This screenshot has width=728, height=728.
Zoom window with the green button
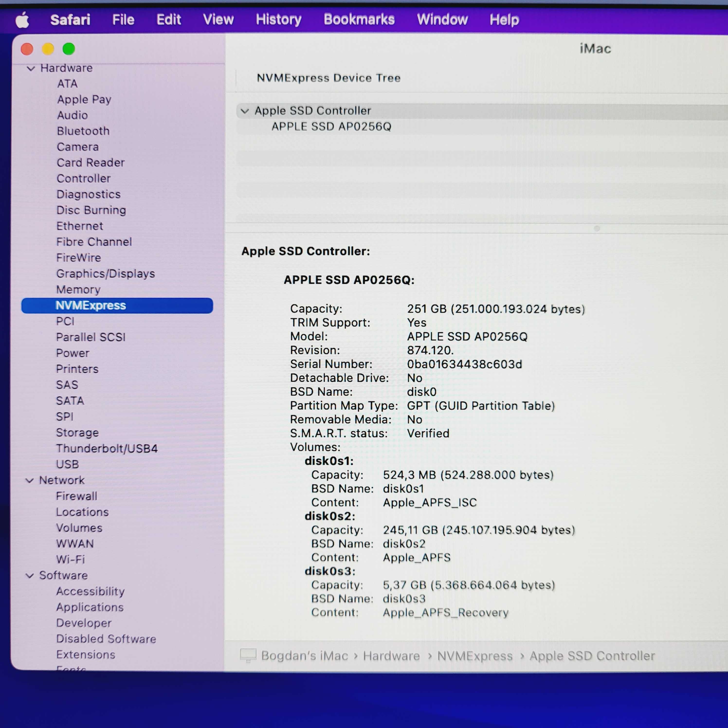tap(69, 49)
